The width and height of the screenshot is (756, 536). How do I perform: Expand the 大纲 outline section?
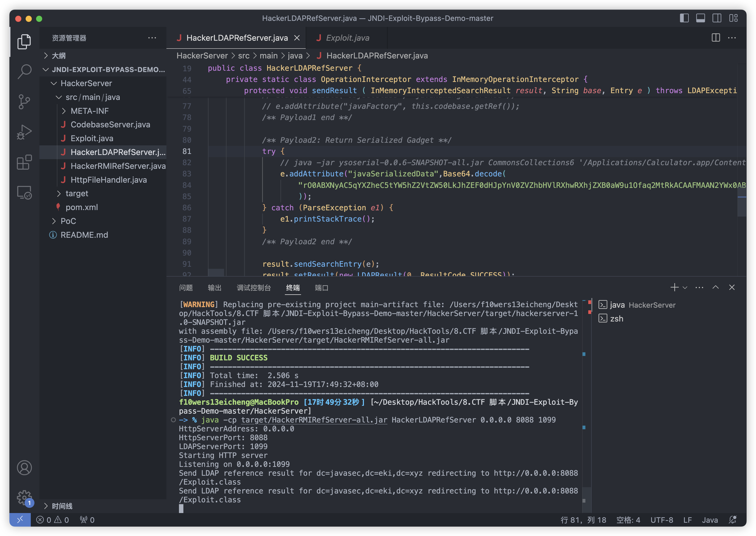coord(103,55)
